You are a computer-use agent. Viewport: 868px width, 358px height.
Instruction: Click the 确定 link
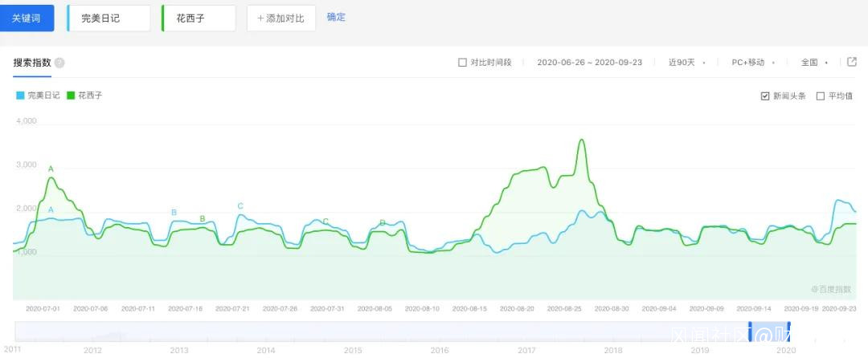pos(336,17)
